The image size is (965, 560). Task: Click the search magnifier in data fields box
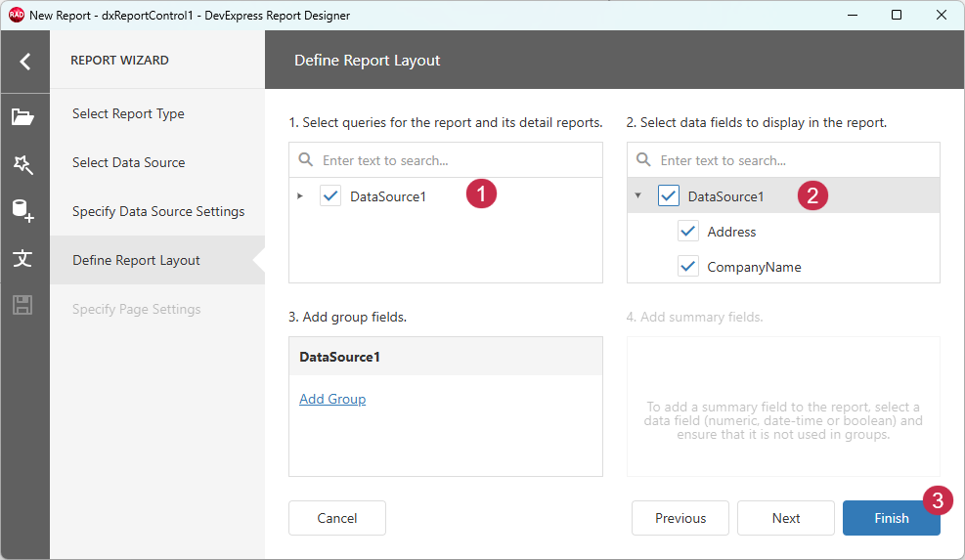pos(643,160)
